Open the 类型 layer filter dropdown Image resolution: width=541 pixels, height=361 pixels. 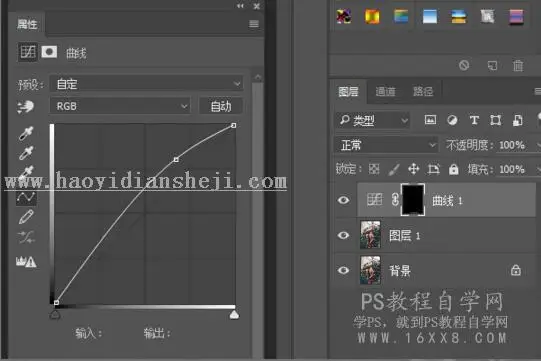pyautogui.click(x=372, y=120)
